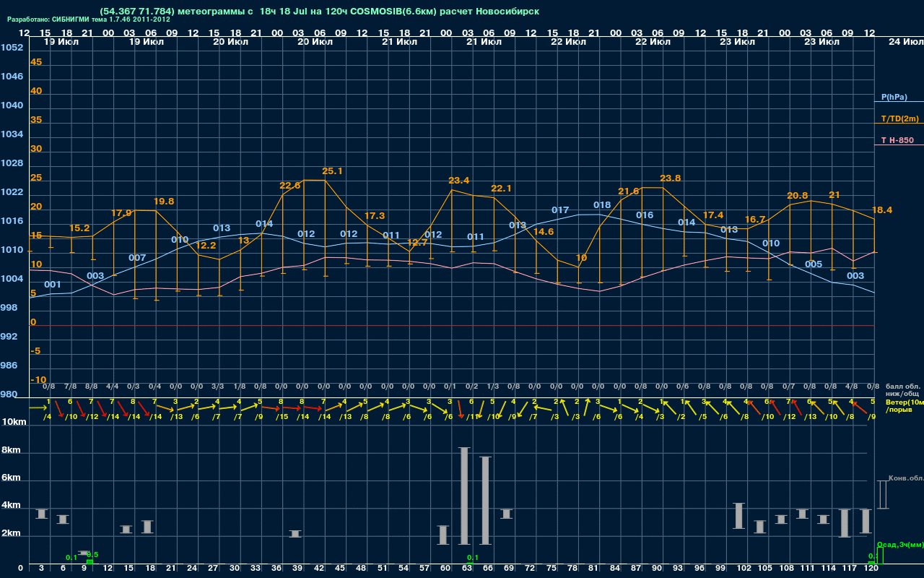Click the pressure value 007
This screenshot has width=924, height=578.
pyautogui.click(x=137, y=258)
